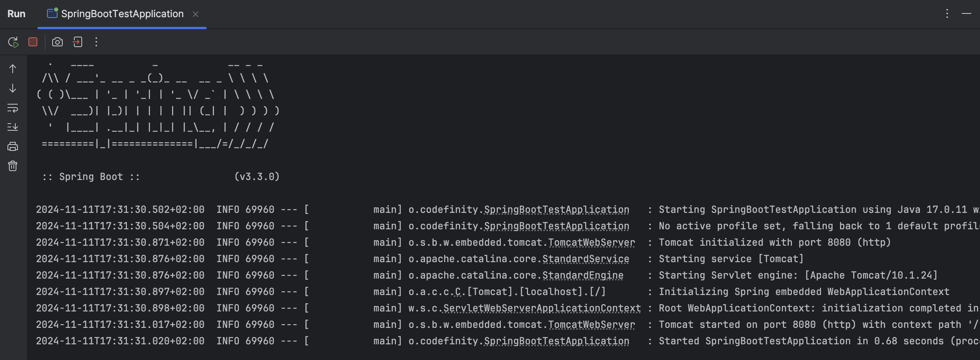Go up the stack trace
Screen dimensions: 980x360
[13, 68]
